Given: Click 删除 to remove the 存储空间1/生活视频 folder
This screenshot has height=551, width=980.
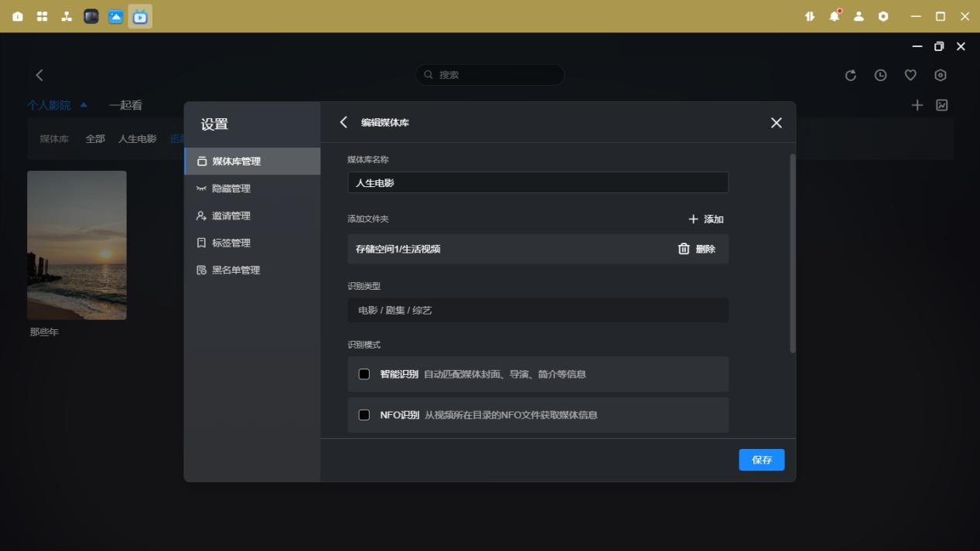Looking at the screenshot, I should tap(697, 249).
